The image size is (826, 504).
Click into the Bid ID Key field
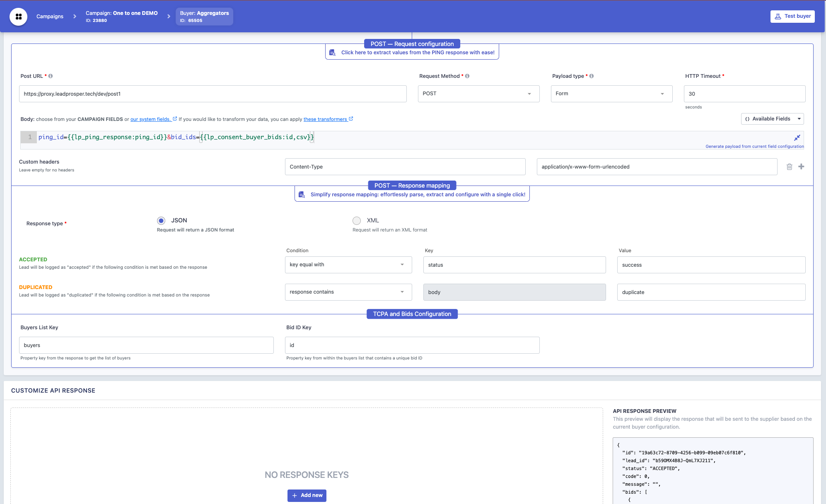412,345
